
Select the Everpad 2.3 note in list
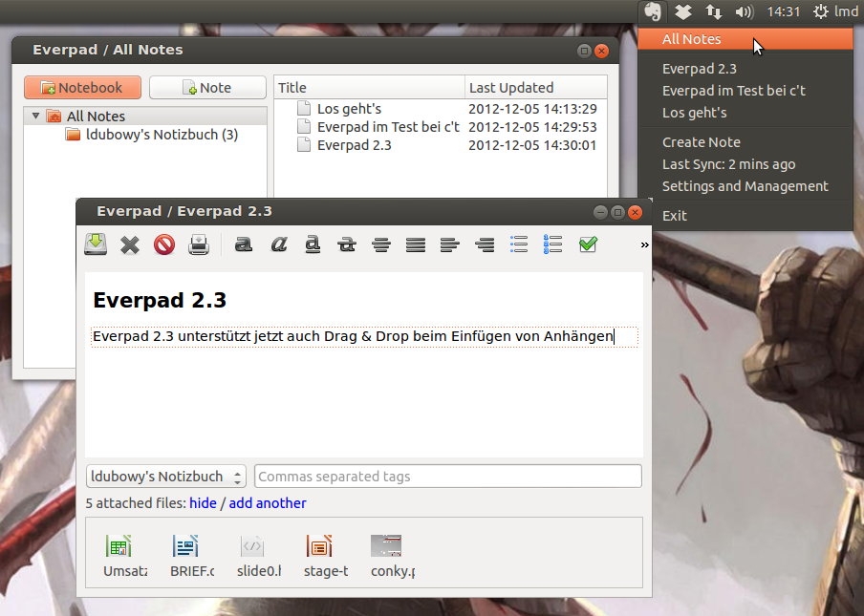point(355,145)
